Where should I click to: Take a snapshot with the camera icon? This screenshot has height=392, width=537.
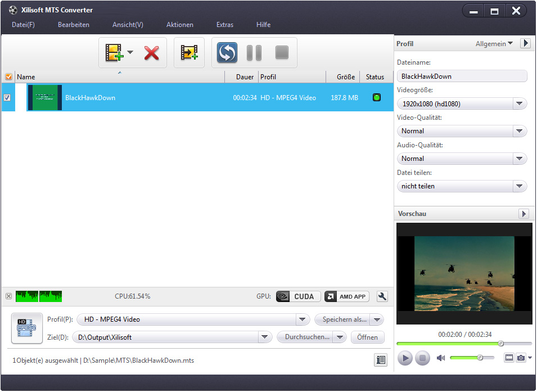coord(521,358)
